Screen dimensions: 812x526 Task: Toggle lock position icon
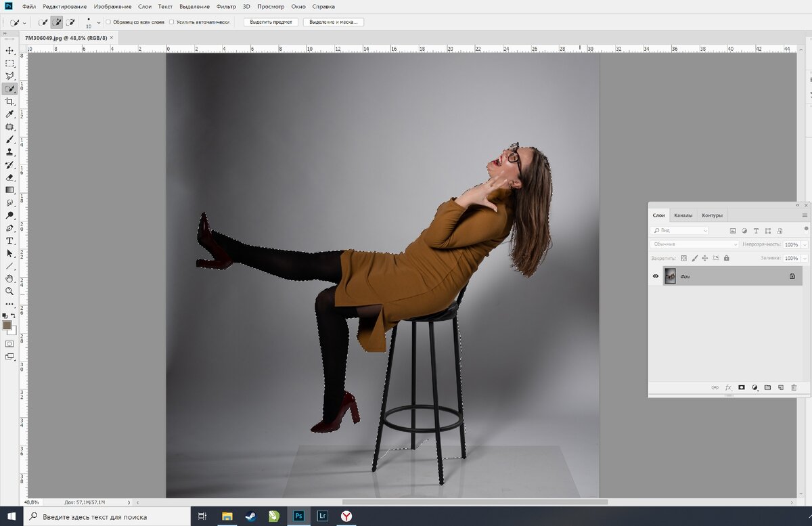(x=705, y=258)
